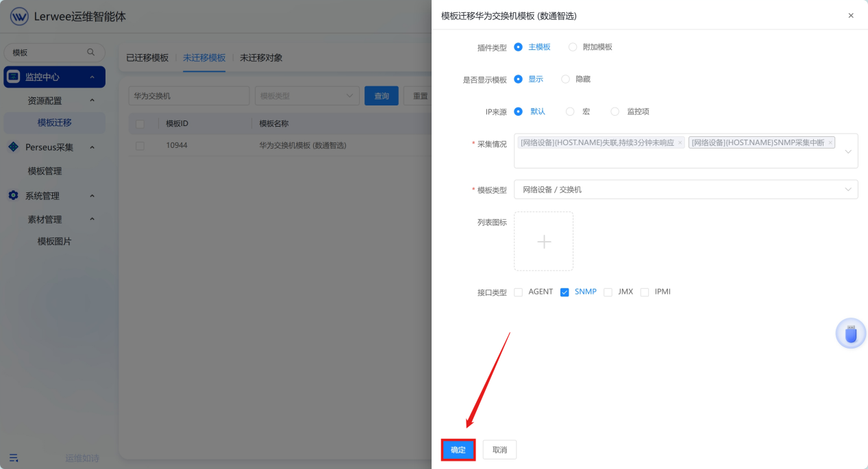Click the plus icon to upload 列表图标

coord(544,242)
